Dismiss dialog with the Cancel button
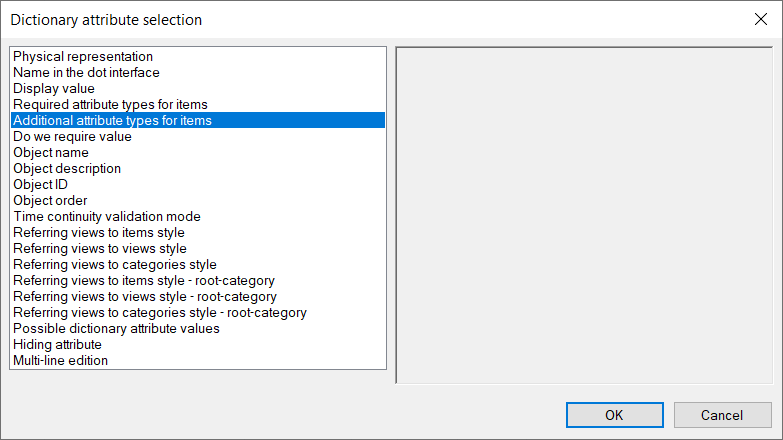783x440 pixels. tap(722, 415)
